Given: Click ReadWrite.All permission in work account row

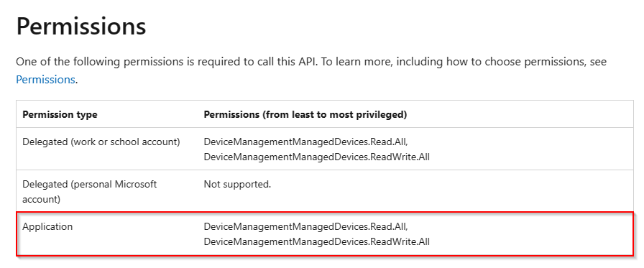Looking at the screenshot, I should (x=317, y=157).
